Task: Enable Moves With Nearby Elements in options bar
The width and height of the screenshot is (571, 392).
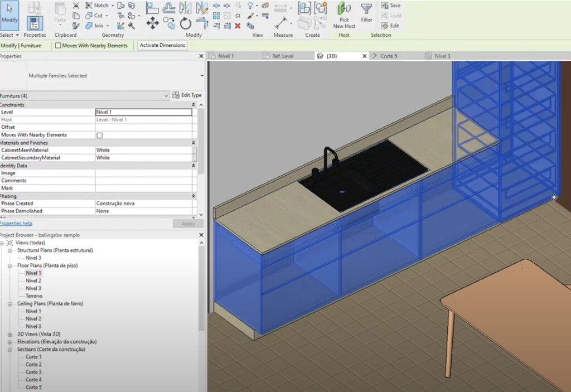Action: (58, 46)
